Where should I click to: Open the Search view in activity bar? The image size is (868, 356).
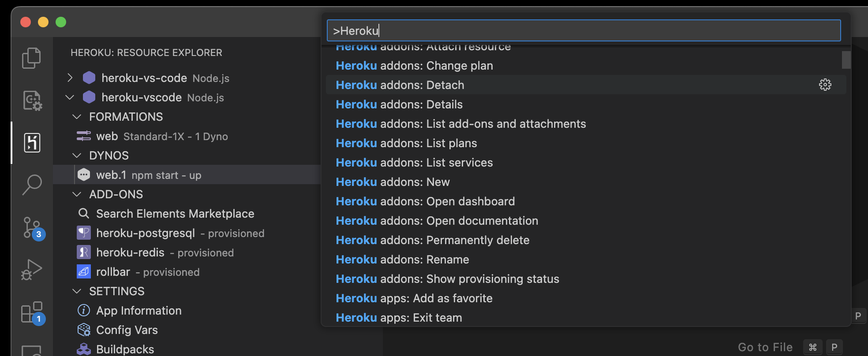point(32,185)
